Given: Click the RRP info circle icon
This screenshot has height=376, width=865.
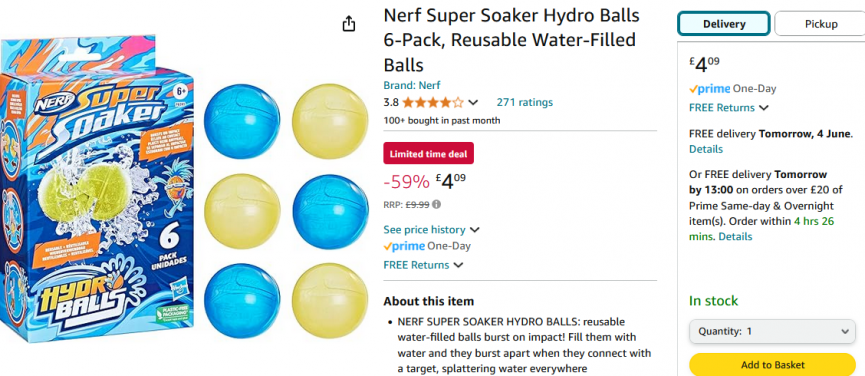Looking at the screenshot, I should 436,205.
